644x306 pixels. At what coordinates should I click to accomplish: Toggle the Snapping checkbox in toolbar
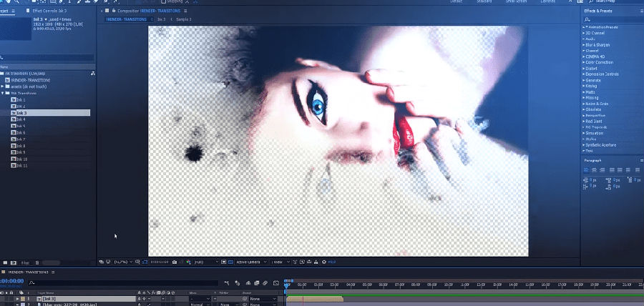point(163,1)
